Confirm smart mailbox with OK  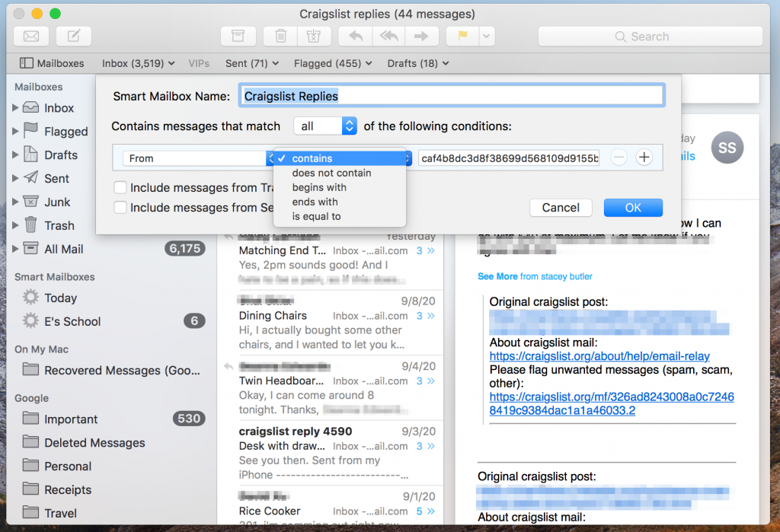tap(633, 207)
